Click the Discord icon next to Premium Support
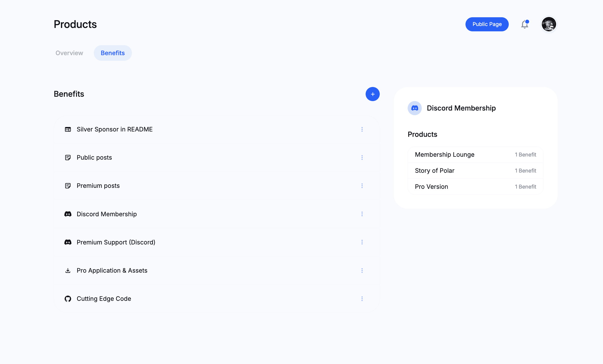This screenshot has height=364, width=603. (68, 242)
